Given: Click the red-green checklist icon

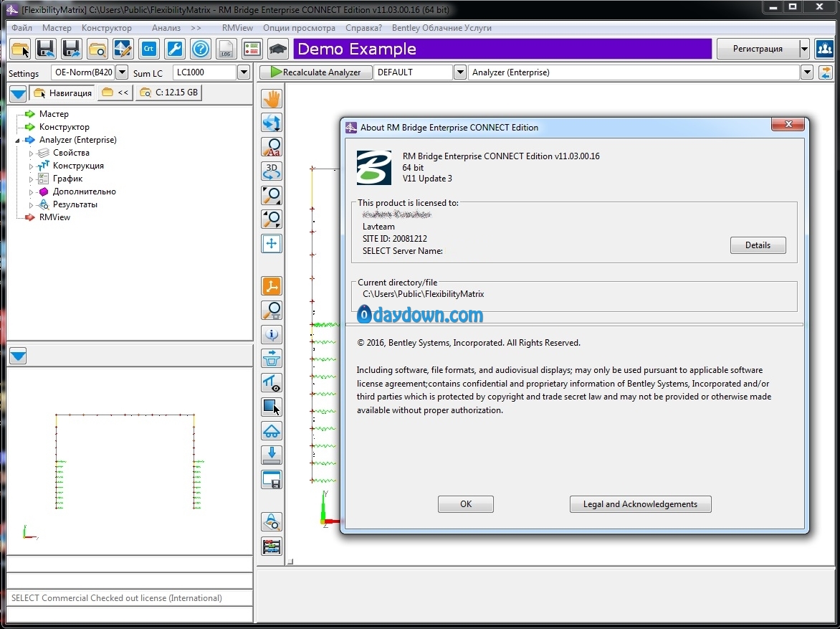Looking at the screenshot, I should pyautogui.click(x=252, y=49).
